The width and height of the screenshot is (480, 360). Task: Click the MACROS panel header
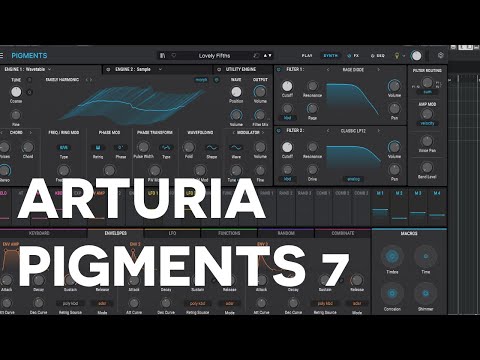pos(409,233)
